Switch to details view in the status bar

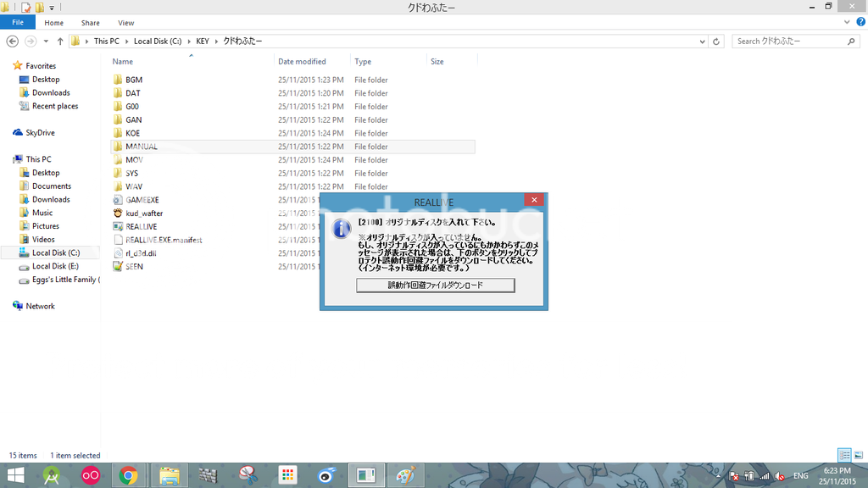click(844, 455)
